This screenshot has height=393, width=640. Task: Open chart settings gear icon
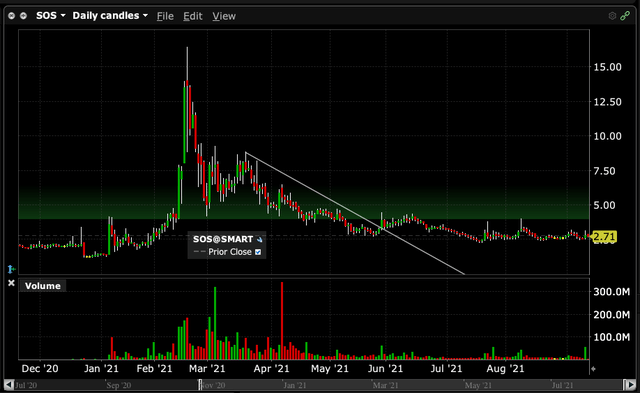[612, 16]
